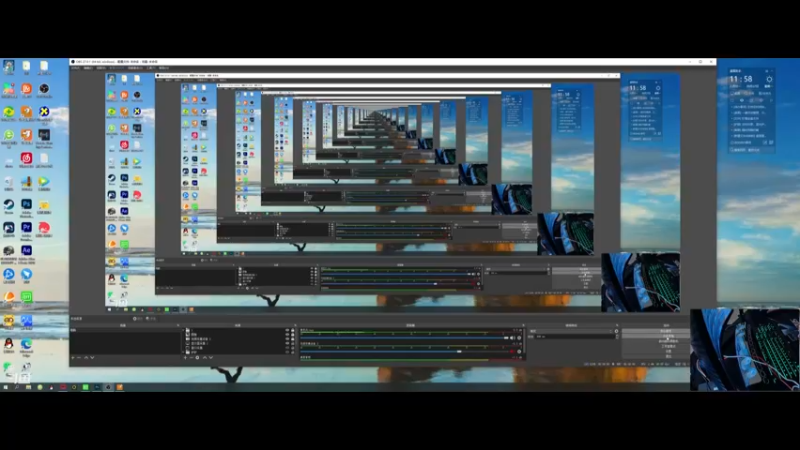The width and height of the screenshot is (800, 450).
Task: Remove scene with Scenes minus icon
Action: coord(79,358)
